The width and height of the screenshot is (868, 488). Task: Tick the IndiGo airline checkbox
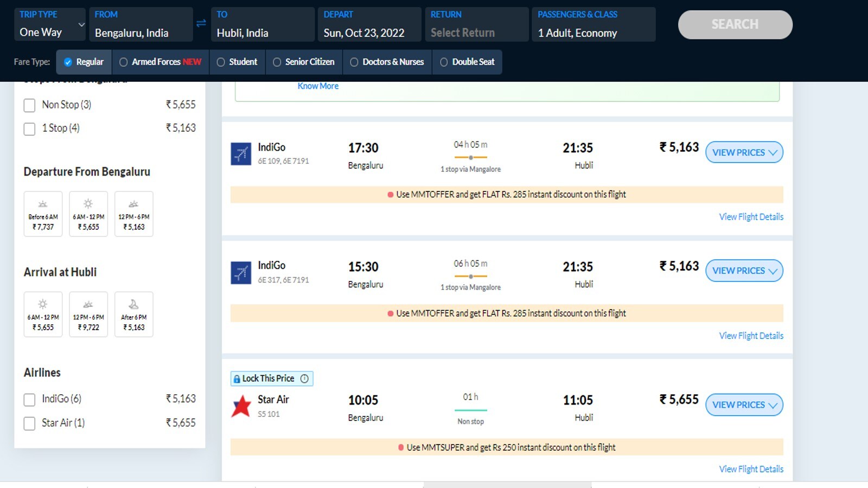[x=29, y=400]
